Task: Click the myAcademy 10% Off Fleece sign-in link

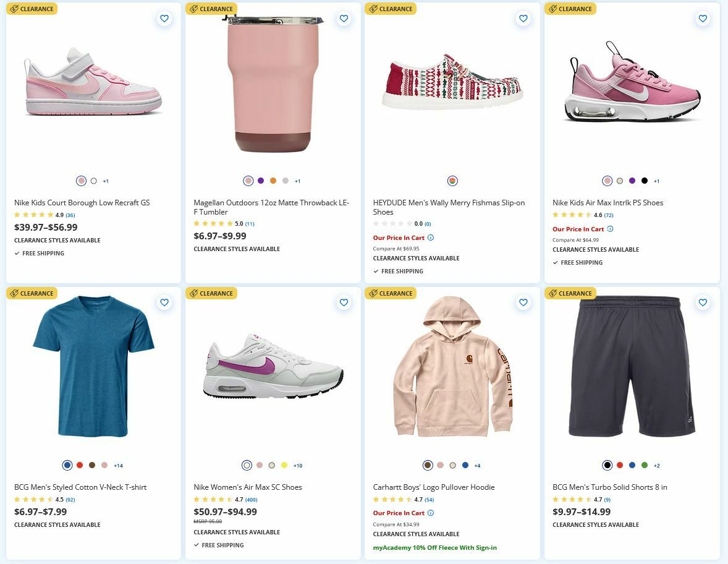Action: pyautogui.click(x=434, y=547)
